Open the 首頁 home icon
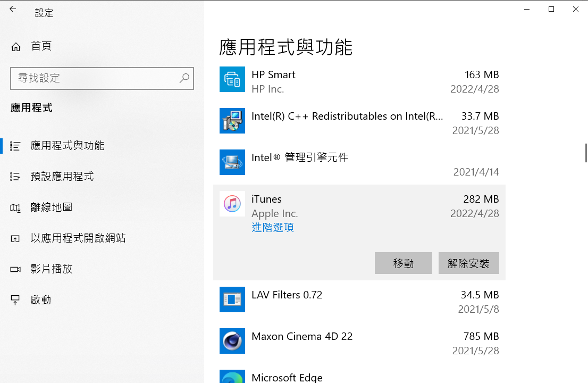Image resolution: width=588 pixels, height=383 pixels. click(16, 46)
